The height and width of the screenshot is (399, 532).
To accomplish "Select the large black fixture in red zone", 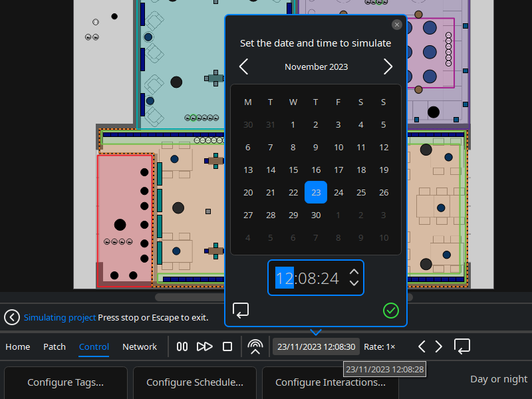I will tap(120, 225).
